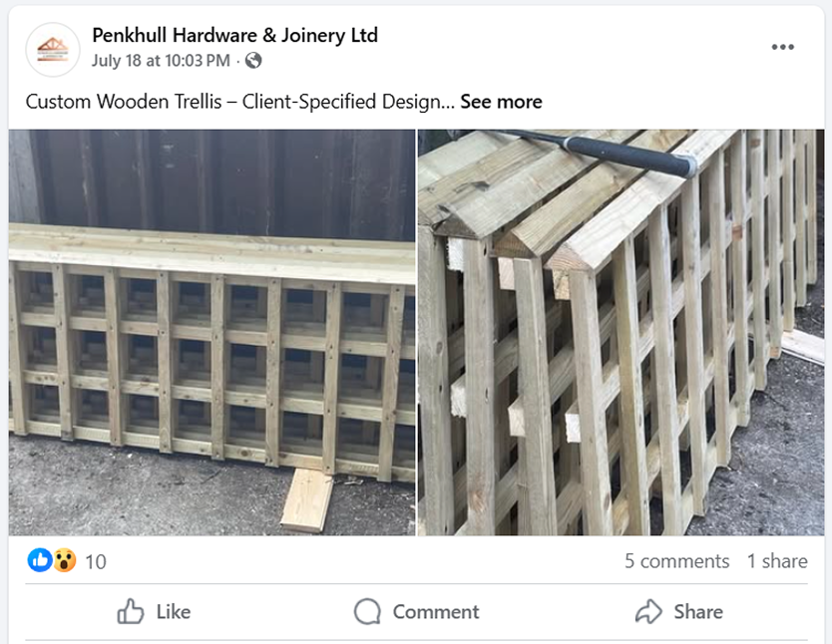View the 5 comments
This screenshot has height=644, width=832.
point(677,561)
